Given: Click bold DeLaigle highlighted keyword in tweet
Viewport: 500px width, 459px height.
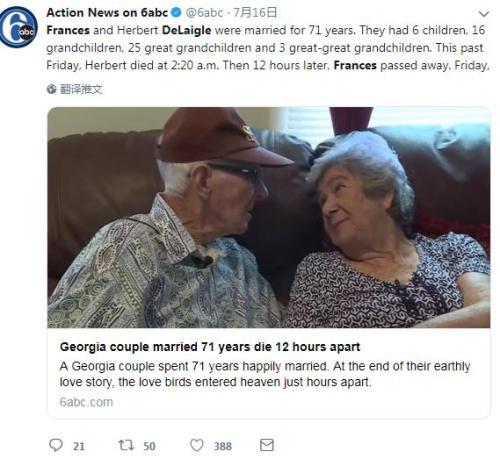Looking at the screenshot, I should (x=187, y=30).
